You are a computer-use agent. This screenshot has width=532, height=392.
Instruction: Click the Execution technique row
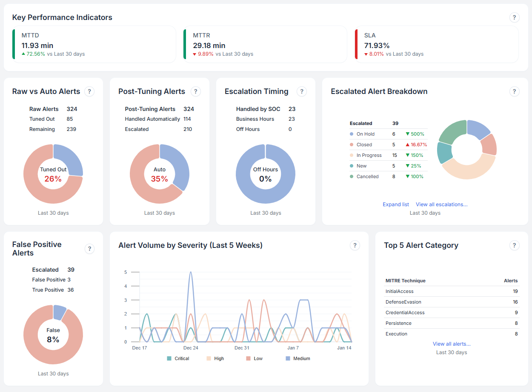pos(452,334)
